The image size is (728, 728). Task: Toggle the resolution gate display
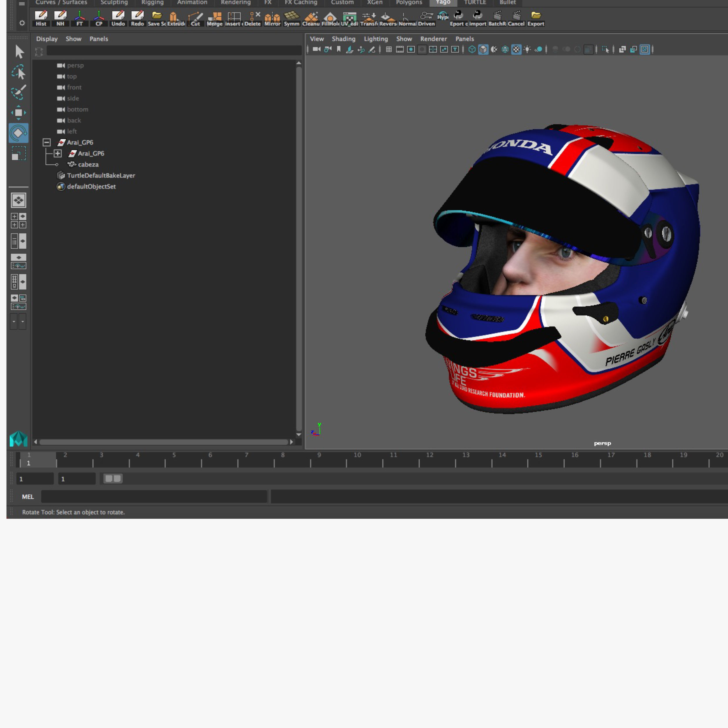tap(411, 50)
